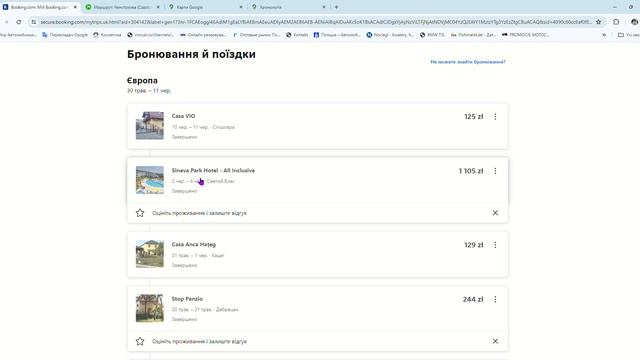Viewport: 640px width, 360px height.
Task: Click 1 105 zł price of Sineva Park
Action: pyautogui.click(x=471, y=171)
